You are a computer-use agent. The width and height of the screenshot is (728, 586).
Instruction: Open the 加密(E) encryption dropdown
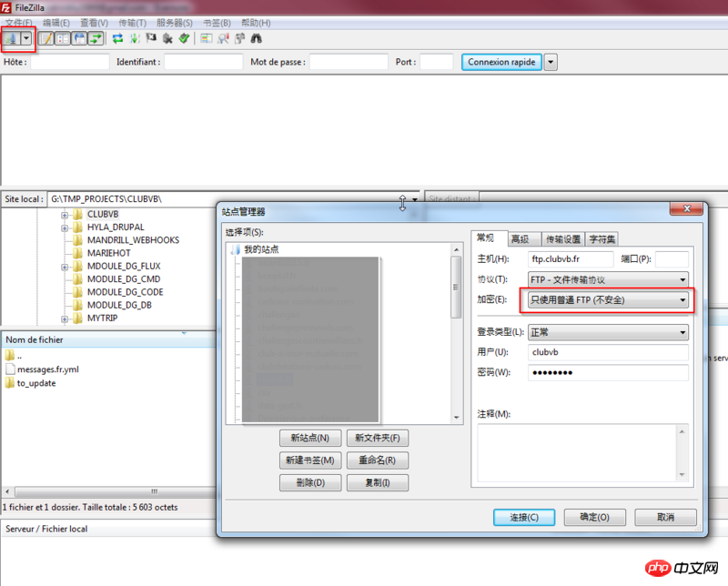[608, 300]
